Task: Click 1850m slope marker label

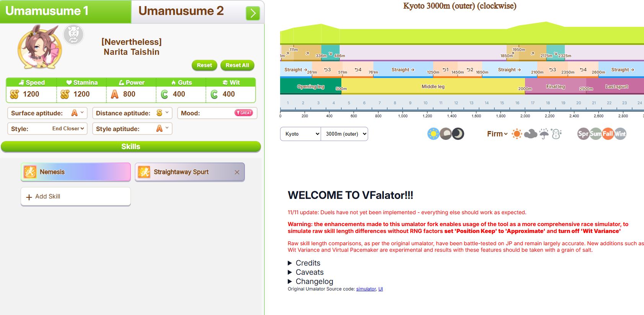Action: [x=507, y=56]
